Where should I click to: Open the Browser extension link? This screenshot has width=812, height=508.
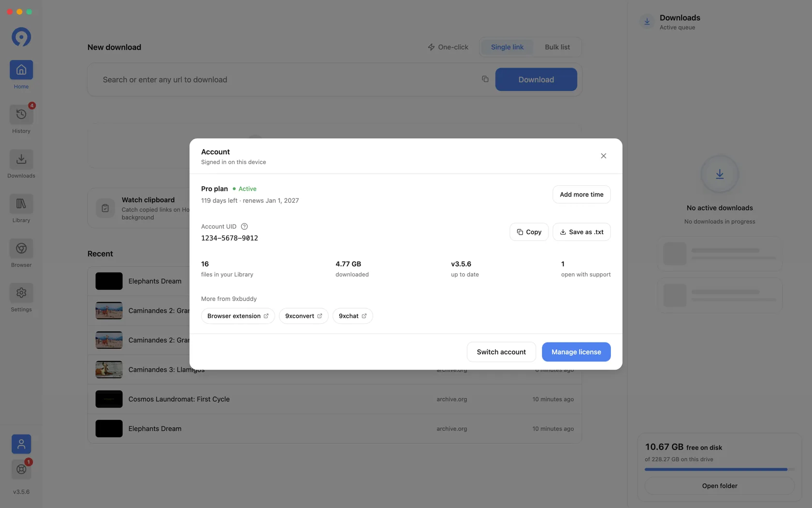tap(238, 316)
